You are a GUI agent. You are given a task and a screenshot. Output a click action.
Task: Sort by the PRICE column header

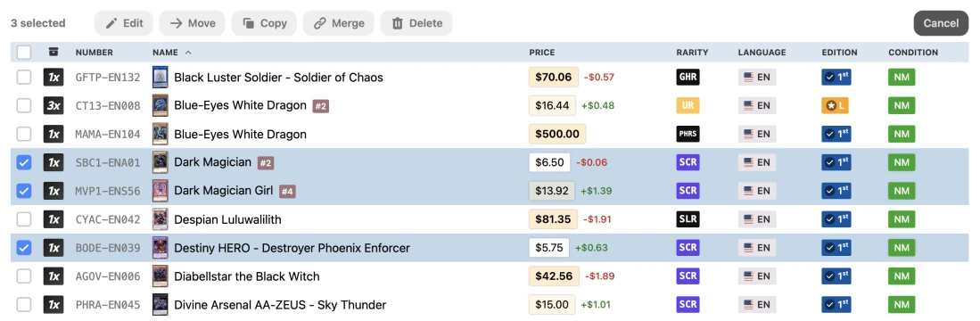(x=542, y=53)
